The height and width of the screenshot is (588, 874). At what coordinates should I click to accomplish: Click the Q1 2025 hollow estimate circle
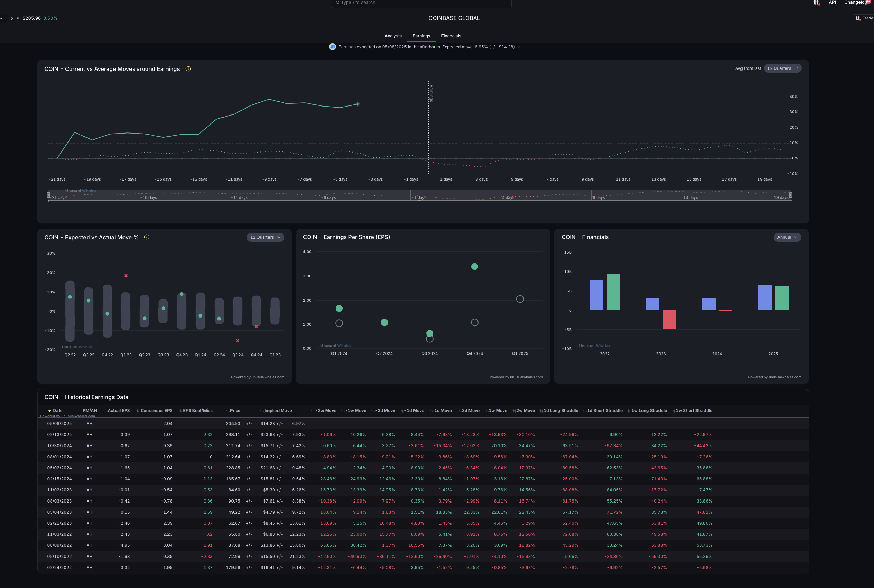[520, 299]
